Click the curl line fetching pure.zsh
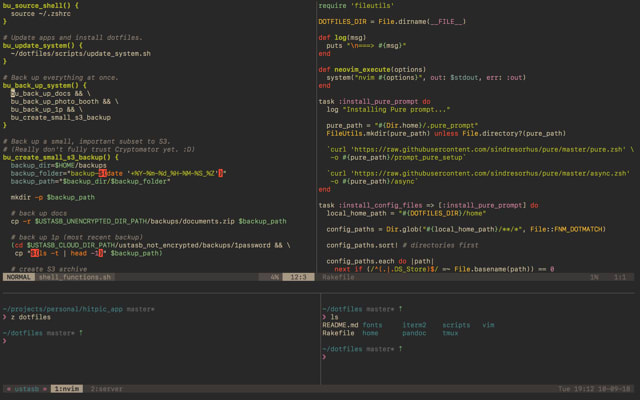 click(480, 149)
